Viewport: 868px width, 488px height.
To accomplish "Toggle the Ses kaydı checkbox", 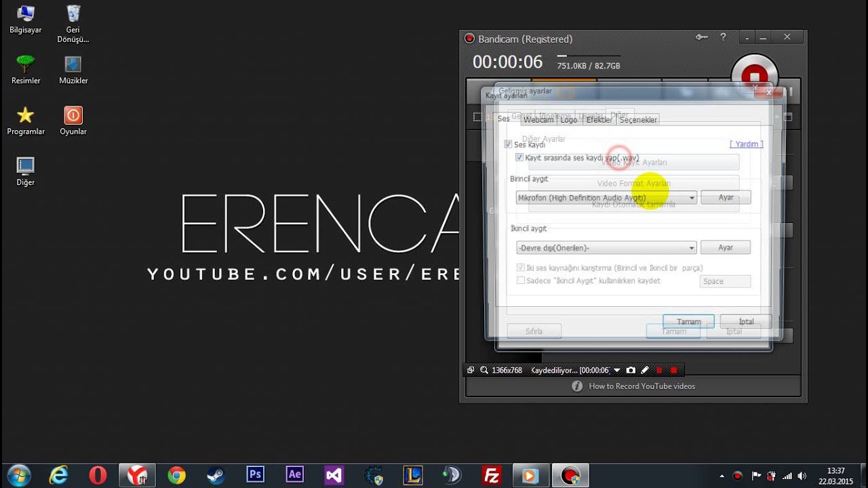I will click(508, 144).
